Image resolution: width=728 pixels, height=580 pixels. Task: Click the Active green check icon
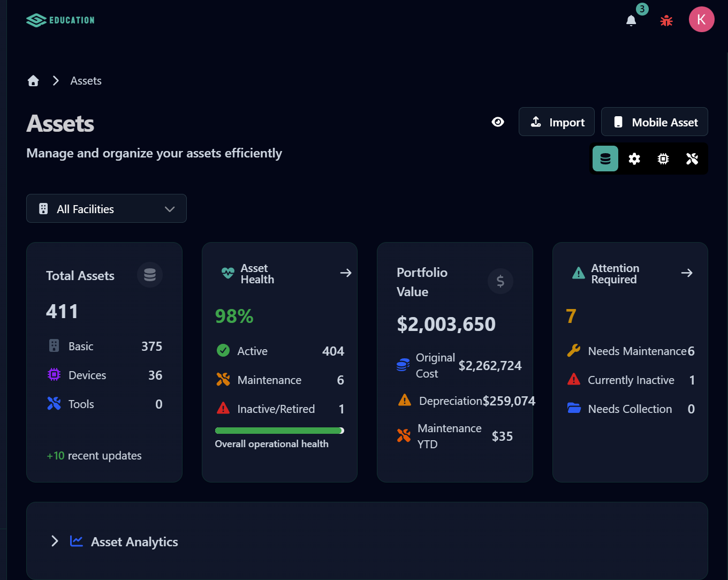point(223,351)
